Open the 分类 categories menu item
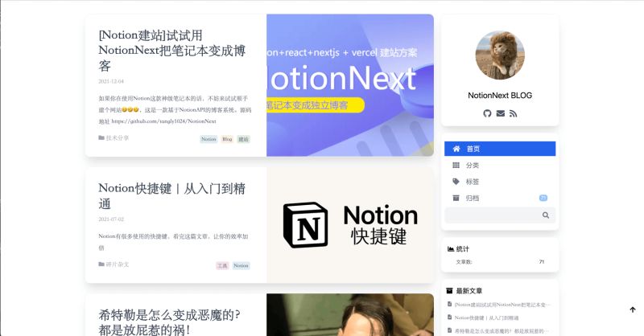This screenshot has width=644, height=336. 500,165
